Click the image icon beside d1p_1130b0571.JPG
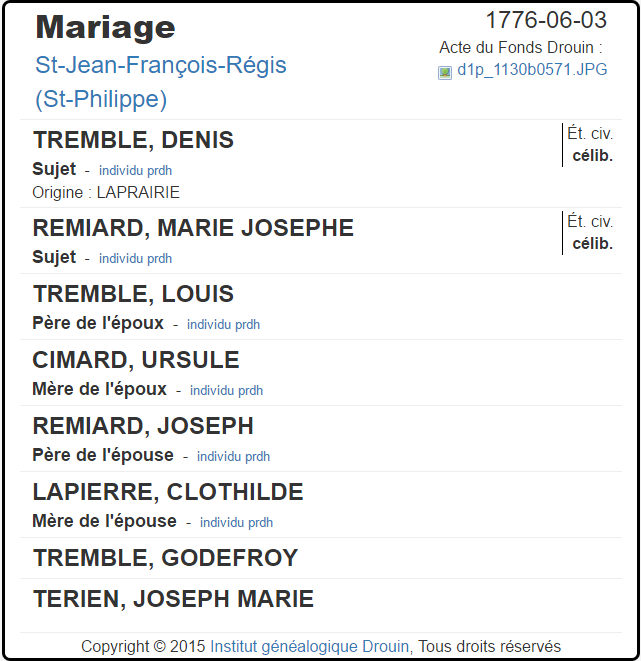 point(445,73)
